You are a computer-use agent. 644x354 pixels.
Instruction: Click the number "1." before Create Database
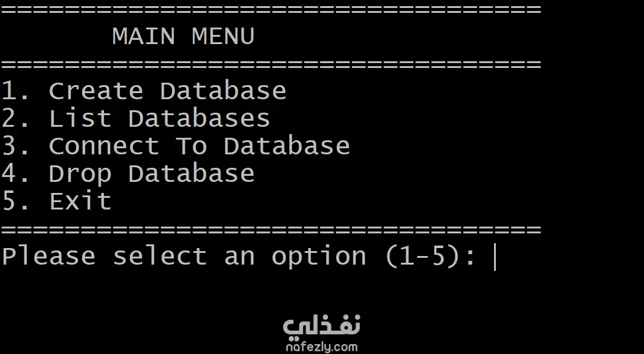click(x=15, y=91)
